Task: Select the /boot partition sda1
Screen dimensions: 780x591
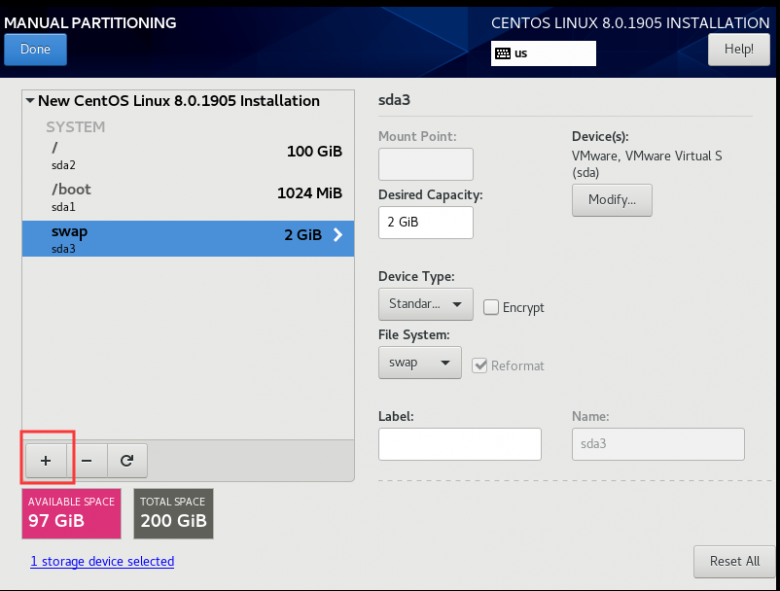Action: click(188, 197)
